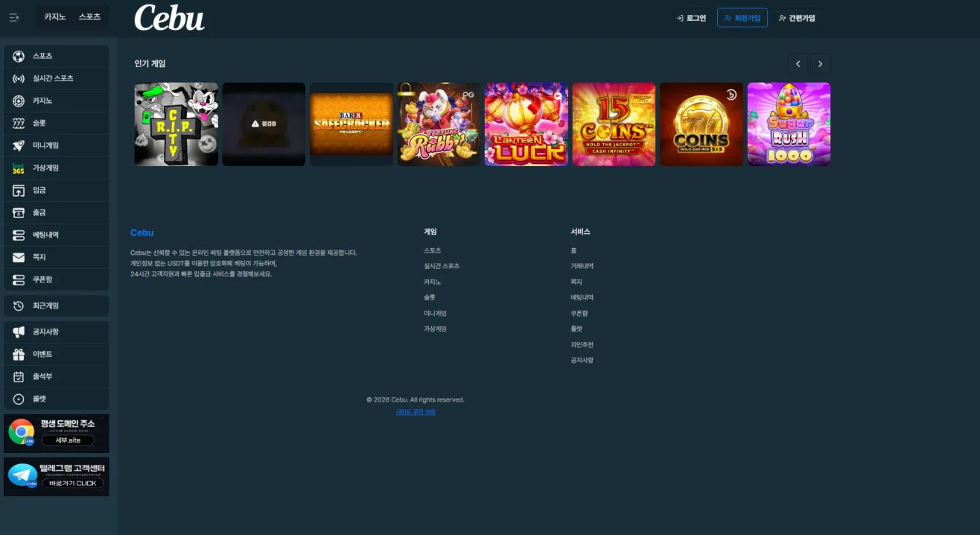Open the 거래내역 link in the footer

[582, 266]
